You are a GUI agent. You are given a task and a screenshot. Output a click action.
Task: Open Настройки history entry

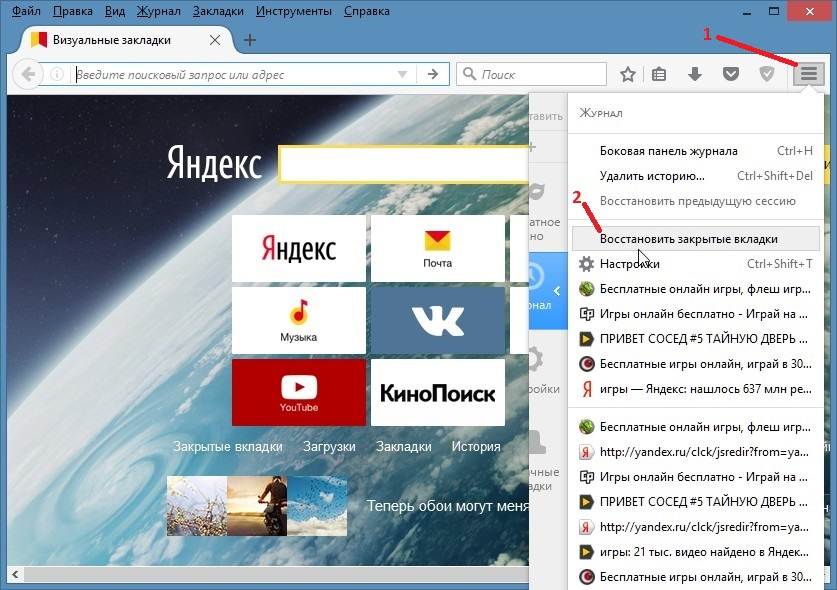point(696,264)
